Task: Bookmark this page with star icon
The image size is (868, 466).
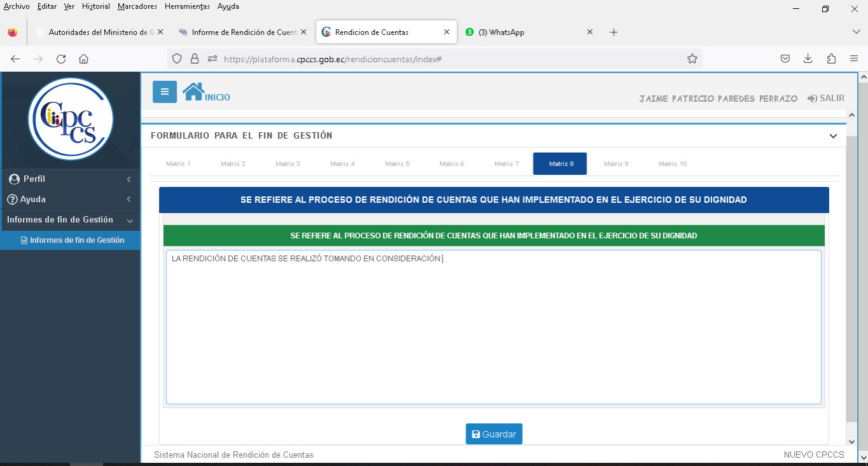Action: click(x=692, y=58)
